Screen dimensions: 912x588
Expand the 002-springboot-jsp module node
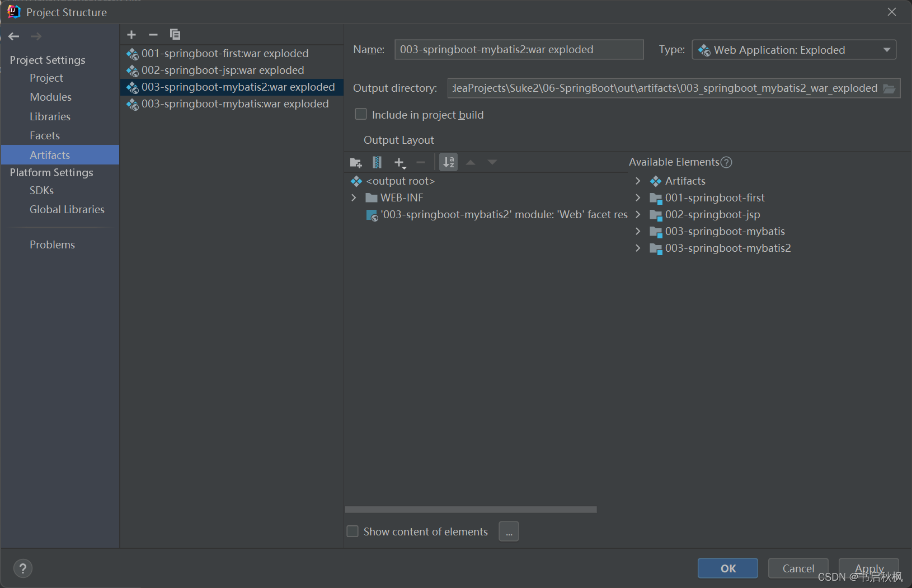pos(638,214)
